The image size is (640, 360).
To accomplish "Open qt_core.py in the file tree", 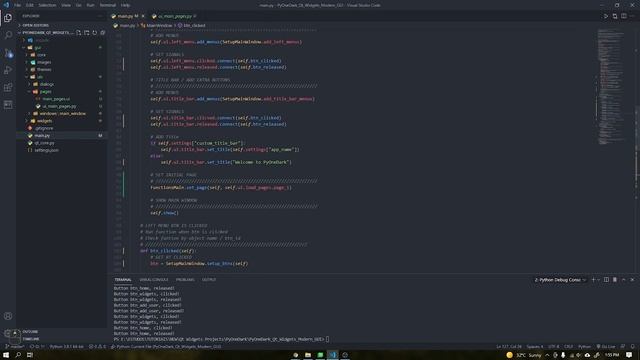I will pos(61,143).
